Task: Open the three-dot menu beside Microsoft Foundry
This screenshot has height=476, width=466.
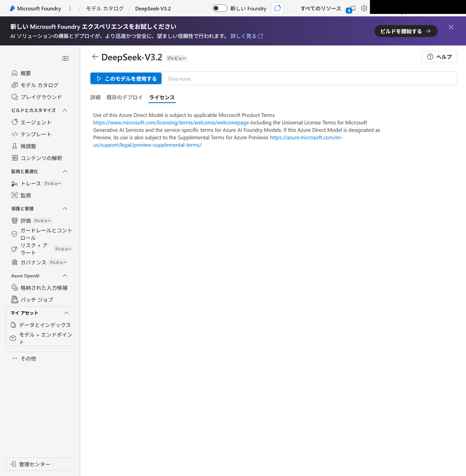Action: coord(70,8)
